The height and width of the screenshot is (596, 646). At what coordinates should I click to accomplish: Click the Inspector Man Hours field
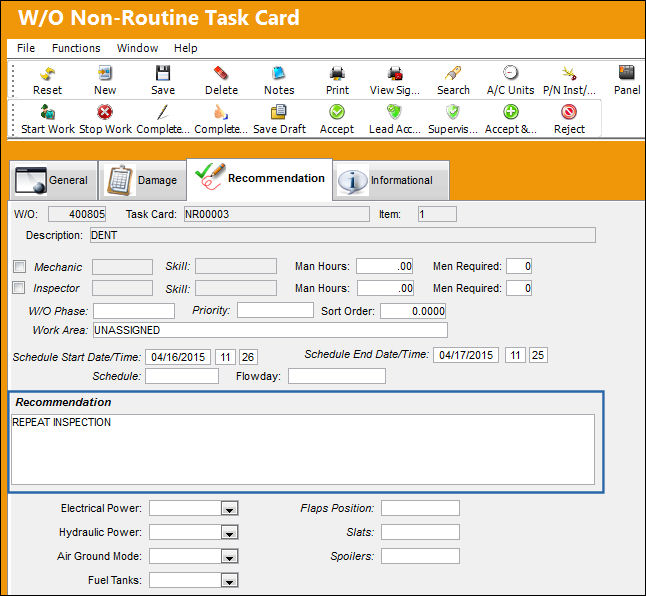pos(385,288)
